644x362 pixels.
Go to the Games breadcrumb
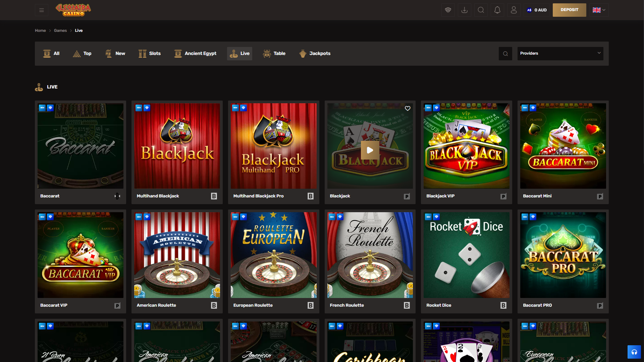[x=60, y=31]
